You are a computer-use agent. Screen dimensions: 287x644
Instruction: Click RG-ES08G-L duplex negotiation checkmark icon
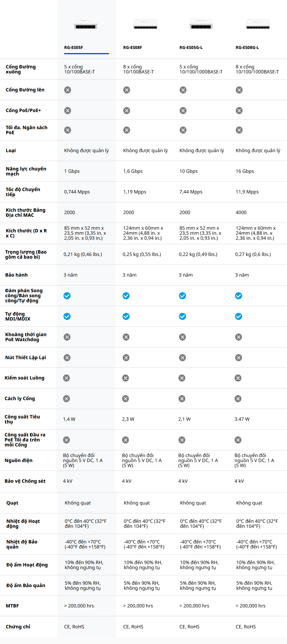pos(239,296)
